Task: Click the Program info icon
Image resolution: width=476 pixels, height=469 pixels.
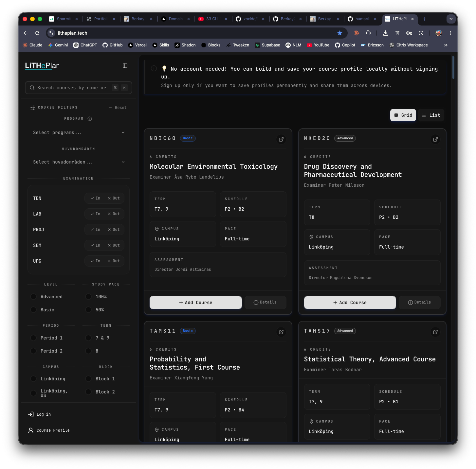Action: (90, 119)
